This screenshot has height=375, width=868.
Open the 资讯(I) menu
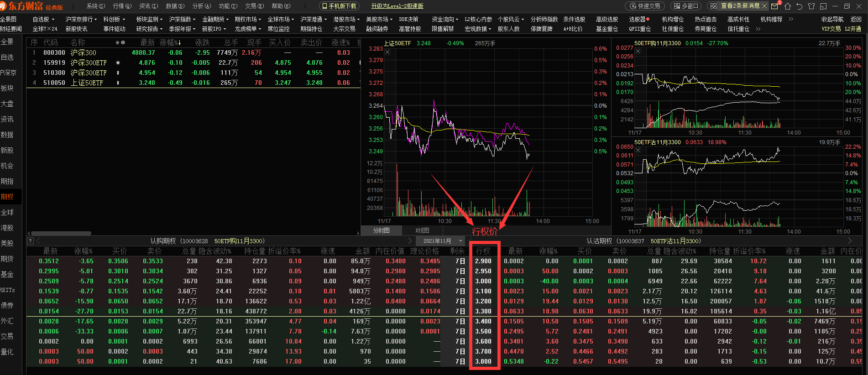pos(149,6)
